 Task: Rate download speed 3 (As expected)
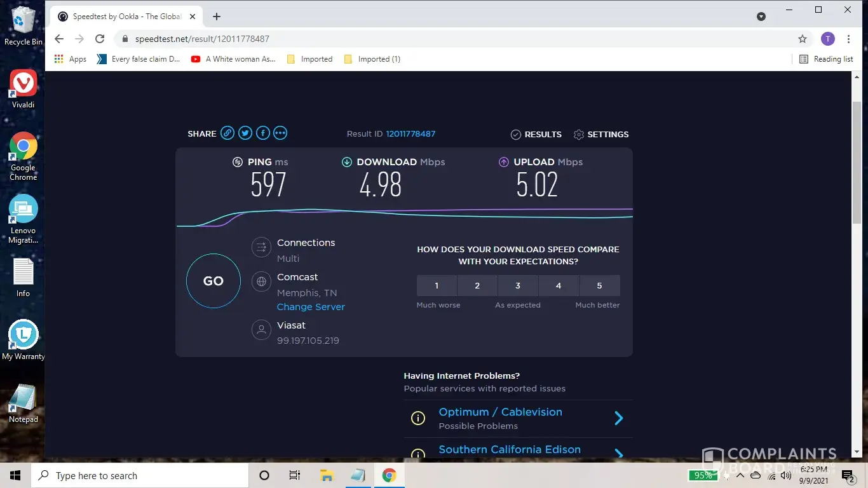[x=518, y=286]
